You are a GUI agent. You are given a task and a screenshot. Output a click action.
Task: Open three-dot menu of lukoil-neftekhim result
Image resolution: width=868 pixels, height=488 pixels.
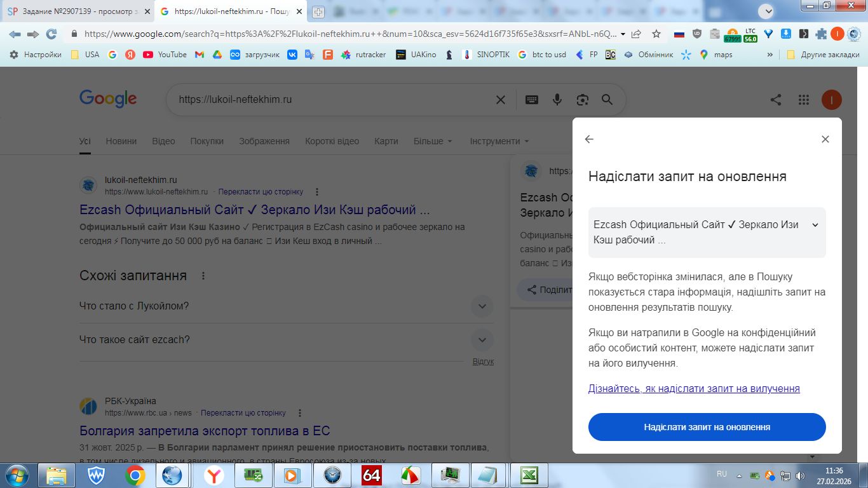317,192
